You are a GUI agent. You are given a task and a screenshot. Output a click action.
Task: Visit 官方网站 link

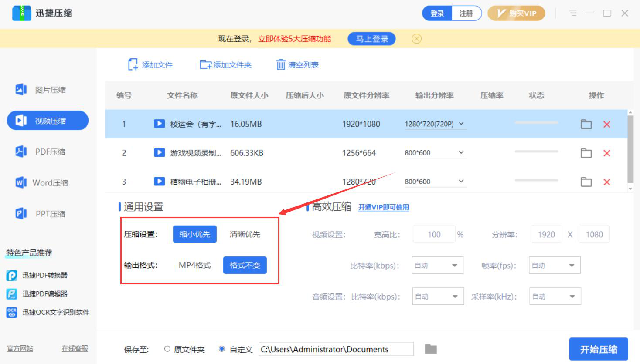pyautogui.click(x=20, y=348)
